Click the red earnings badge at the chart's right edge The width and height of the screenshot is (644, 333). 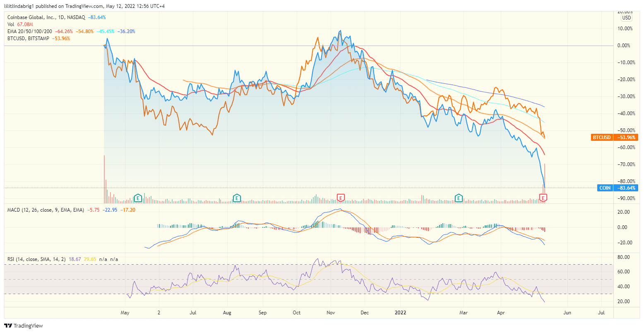(x=543, y=198)
